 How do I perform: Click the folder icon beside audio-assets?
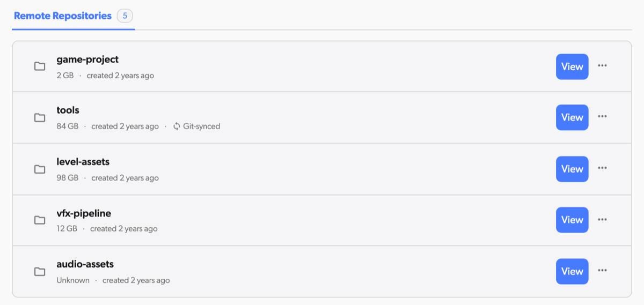coord(40,271)
